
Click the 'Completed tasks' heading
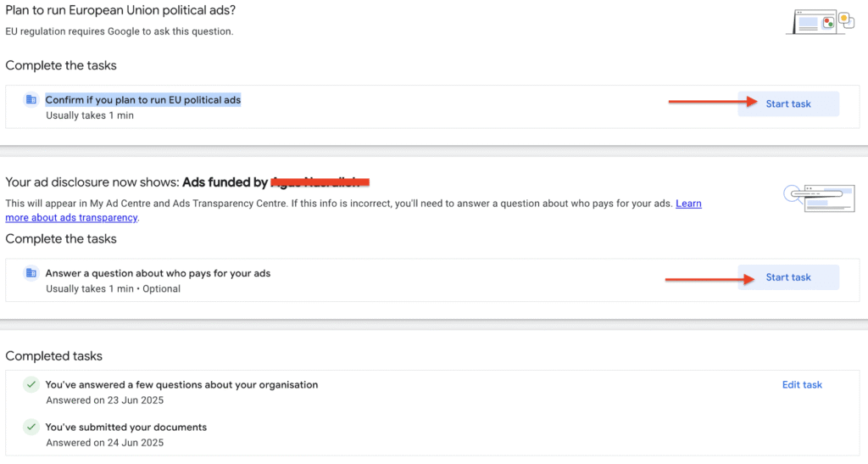tap(53, 356)
